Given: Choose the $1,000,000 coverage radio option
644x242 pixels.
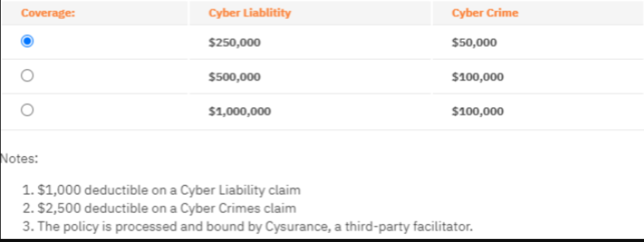Looking at the screenshot, I should 27,110.
